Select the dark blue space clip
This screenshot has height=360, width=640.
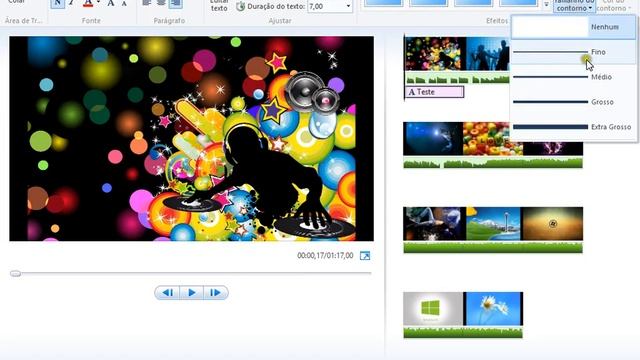coord(433,139)
